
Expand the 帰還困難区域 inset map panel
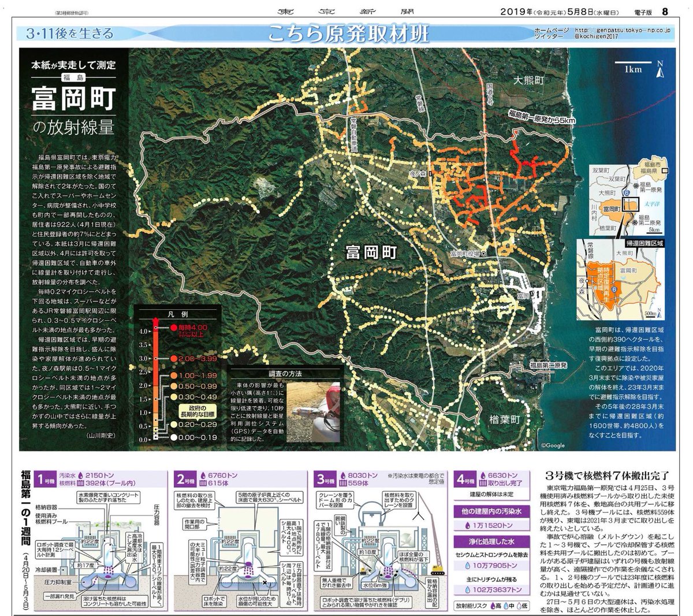pyautogui.click(x=644, y=244)
